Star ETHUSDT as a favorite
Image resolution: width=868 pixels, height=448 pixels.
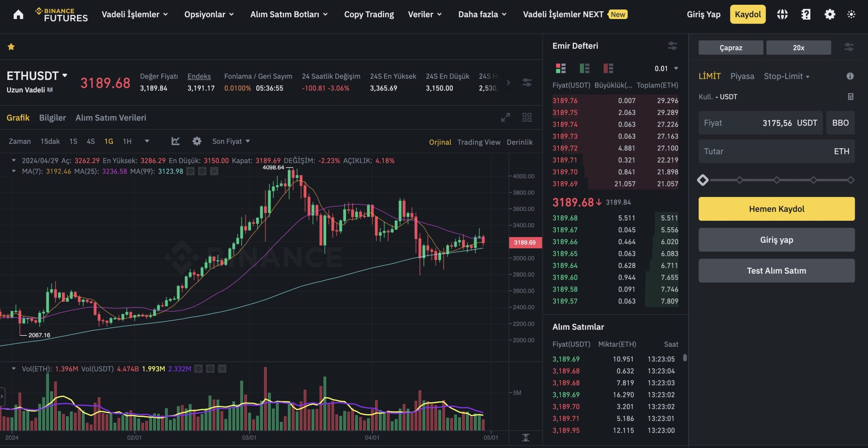click(x=11, y=46)
